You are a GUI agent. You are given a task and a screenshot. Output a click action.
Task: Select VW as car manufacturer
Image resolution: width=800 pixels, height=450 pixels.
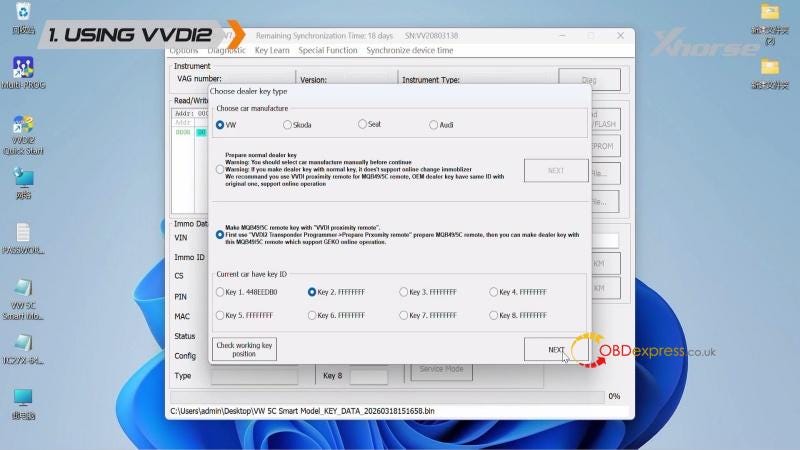click(x=220, y=125)
